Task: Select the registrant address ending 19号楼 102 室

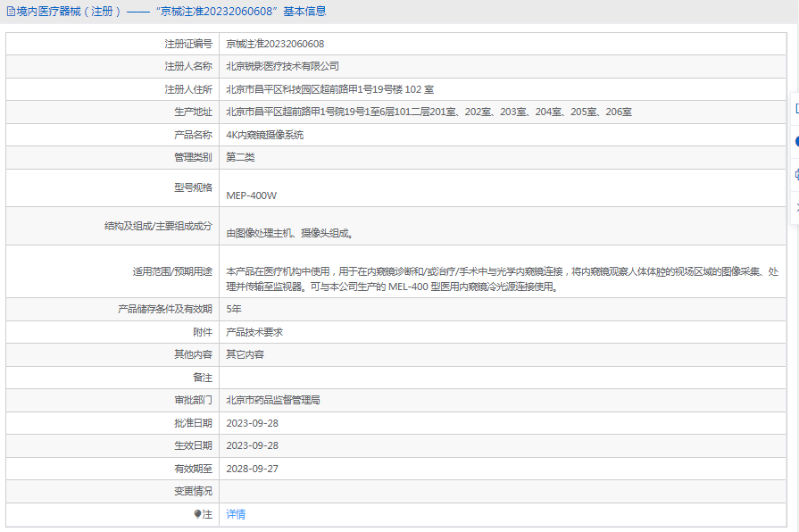Action: (x=330, y=89)
